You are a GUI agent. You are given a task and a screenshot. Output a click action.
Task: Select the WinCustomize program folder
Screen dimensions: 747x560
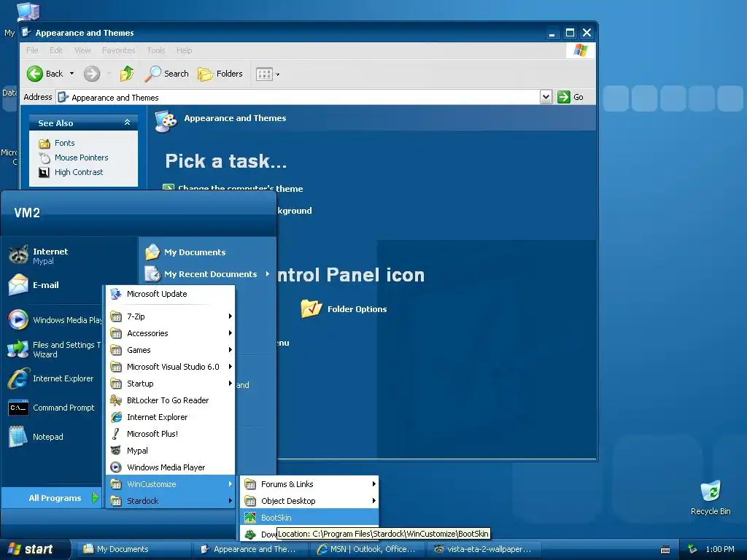pos(171,484)
